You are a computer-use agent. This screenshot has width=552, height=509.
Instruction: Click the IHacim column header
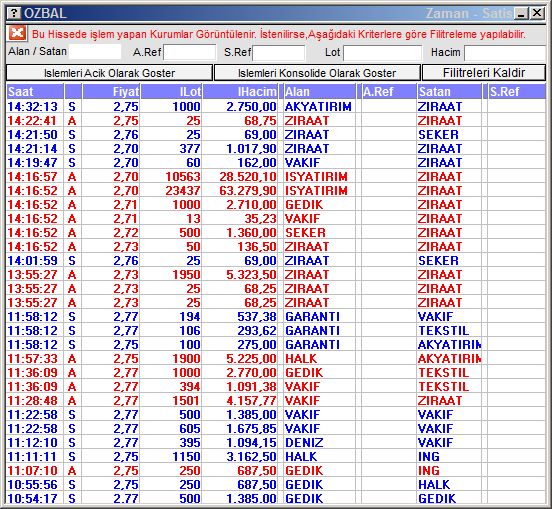click(x=240, y=92)
